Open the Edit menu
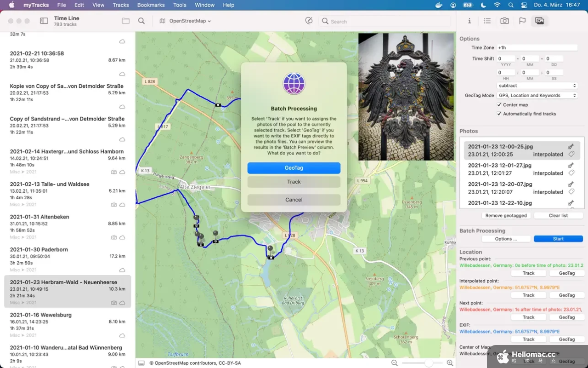 tap(79, 5)
